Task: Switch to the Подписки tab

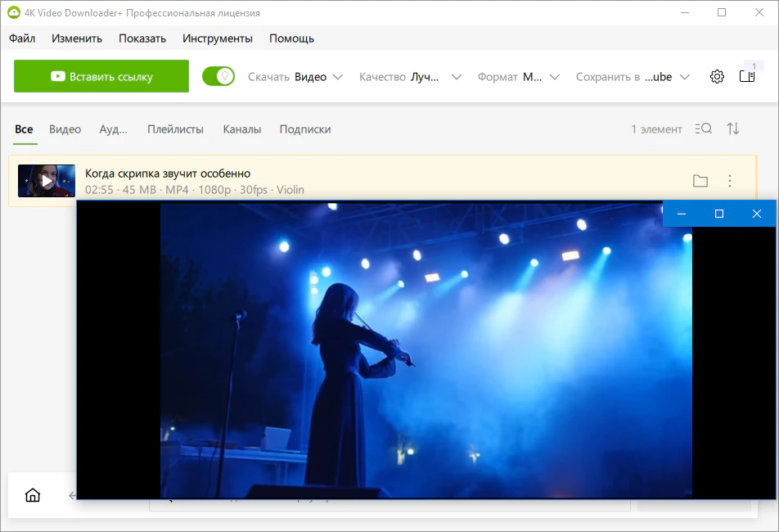Action: [x=305, y=129]
